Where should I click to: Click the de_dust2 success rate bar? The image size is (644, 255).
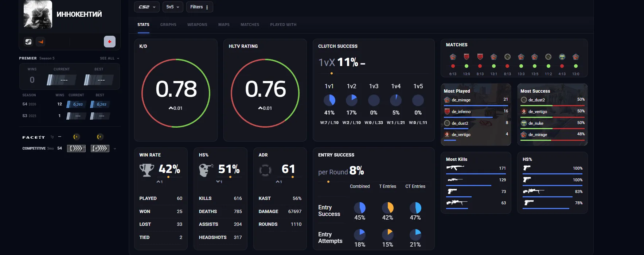(x=553, y=105)
